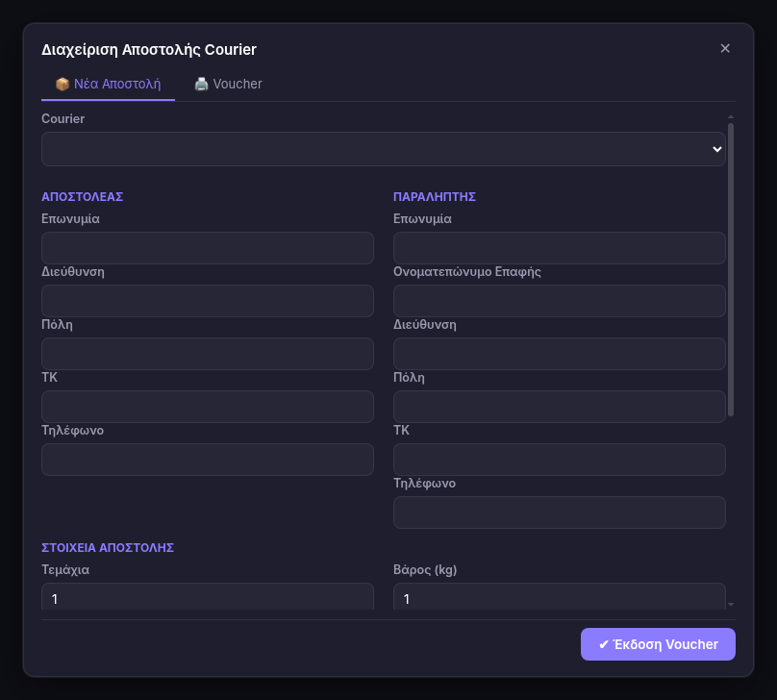Close the courier shipment dialog
The height and width of the screenshot is (700, 777).
pyautogui.click(x=725, y=48)
